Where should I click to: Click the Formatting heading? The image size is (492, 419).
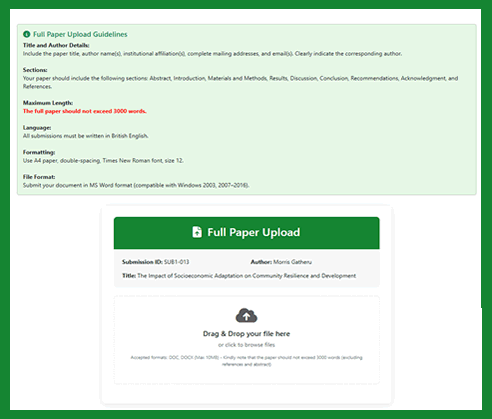click(x=39, y=152)
